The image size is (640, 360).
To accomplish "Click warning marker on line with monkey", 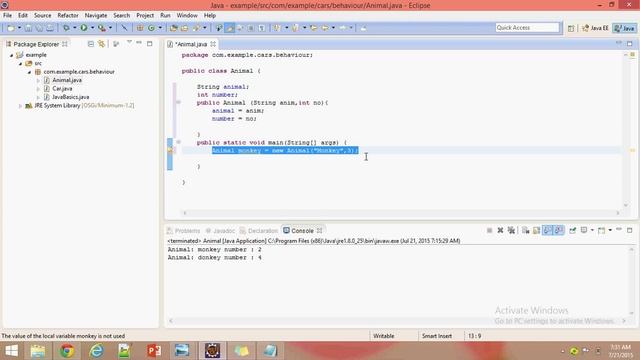I will [170, 151].
